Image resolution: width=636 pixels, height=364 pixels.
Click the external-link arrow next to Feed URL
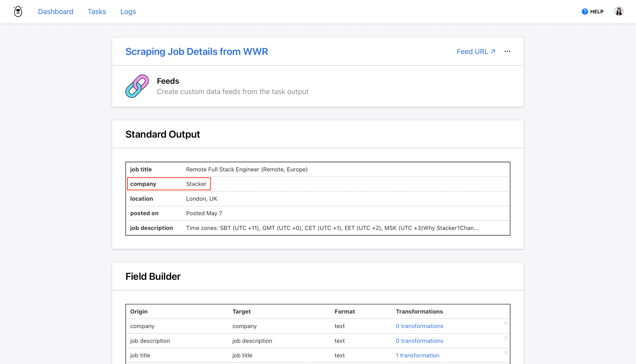(x=493, y=51)
